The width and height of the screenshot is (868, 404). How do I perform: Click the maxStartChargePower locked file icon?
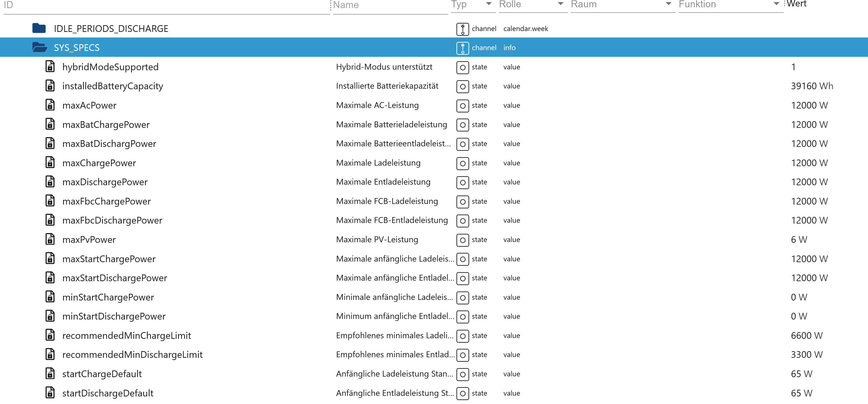[x=50, y=258]
